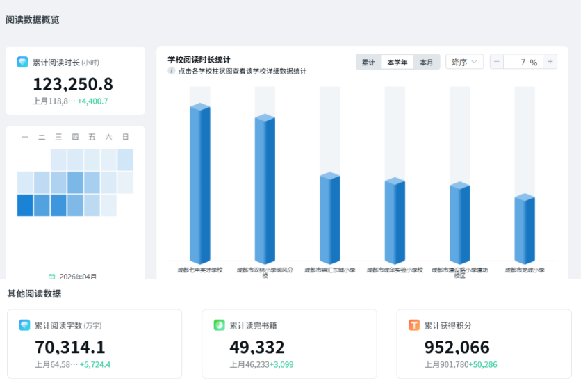
Task: Click the percentage input field showing 7
Action: tap(523, 62)
